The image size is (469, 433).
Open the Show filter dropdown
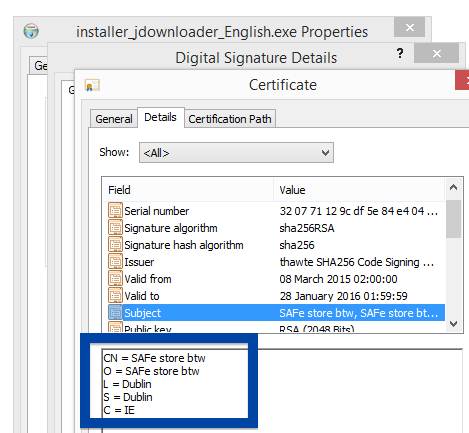click(x=236, y=153)
